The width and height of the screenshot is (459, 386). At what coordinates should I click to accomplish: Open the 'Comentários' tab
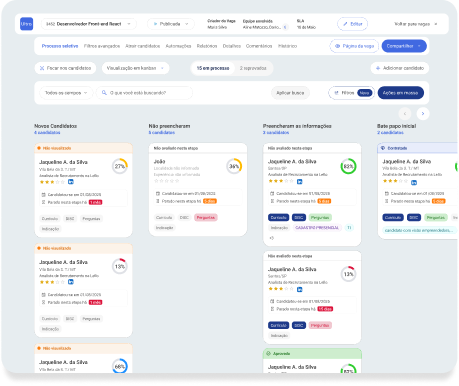coord(259,46)
